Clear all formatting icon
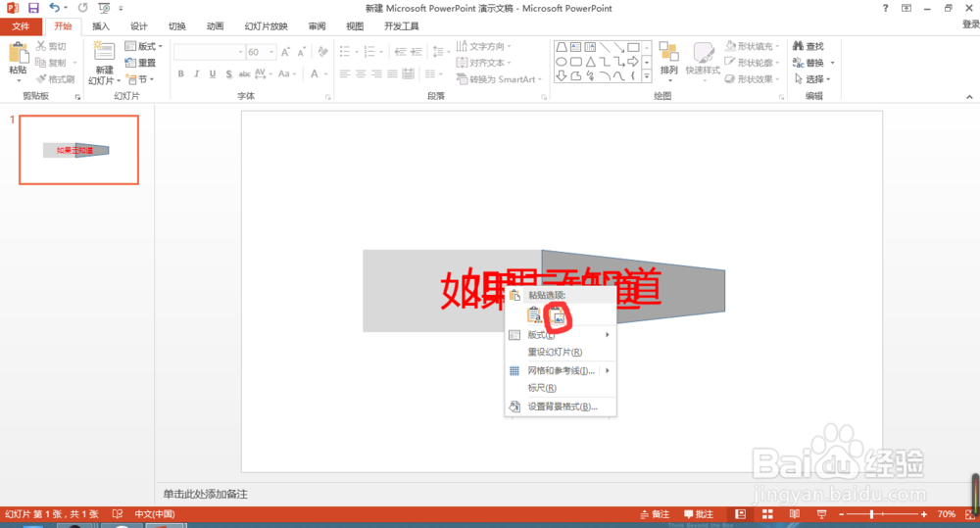The width and height of the screenshot is (980, 528). [322, 52]
